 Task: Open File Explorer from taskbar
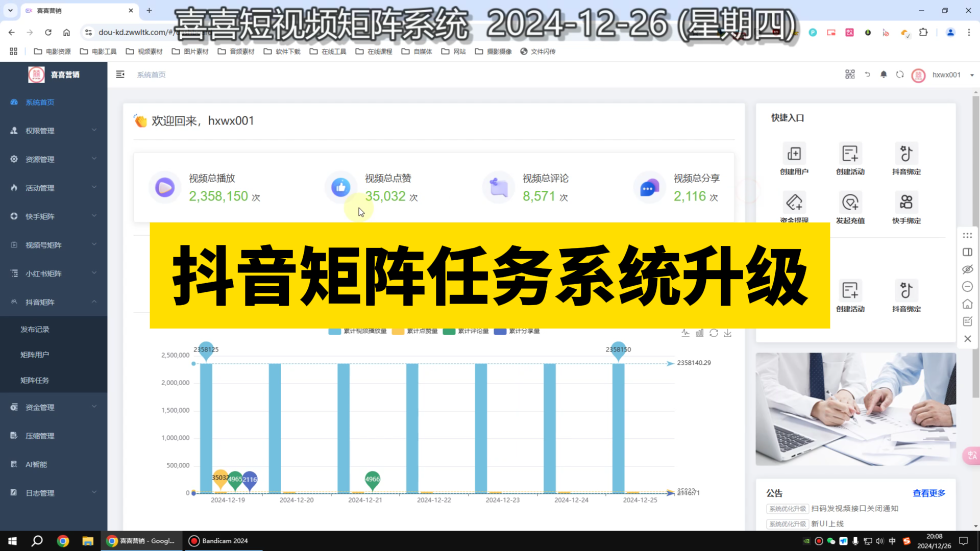(x=88, y=541)
